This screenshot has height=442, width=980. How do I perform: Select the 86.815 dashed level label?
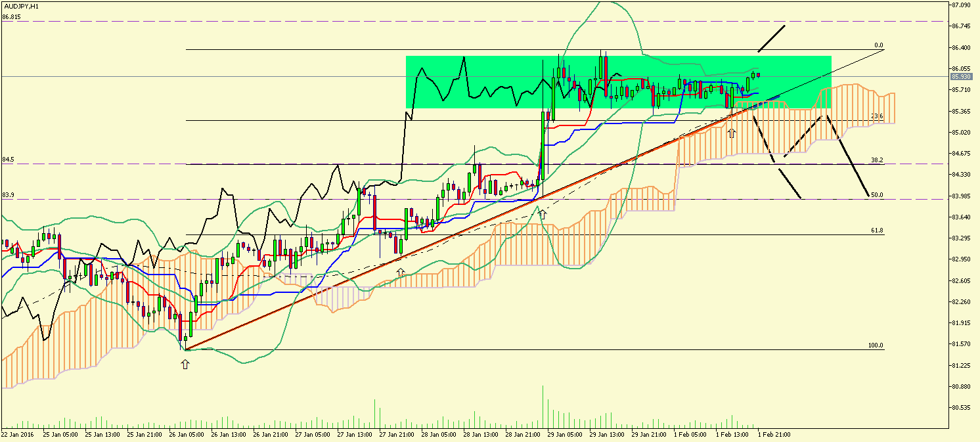point(11,16)
